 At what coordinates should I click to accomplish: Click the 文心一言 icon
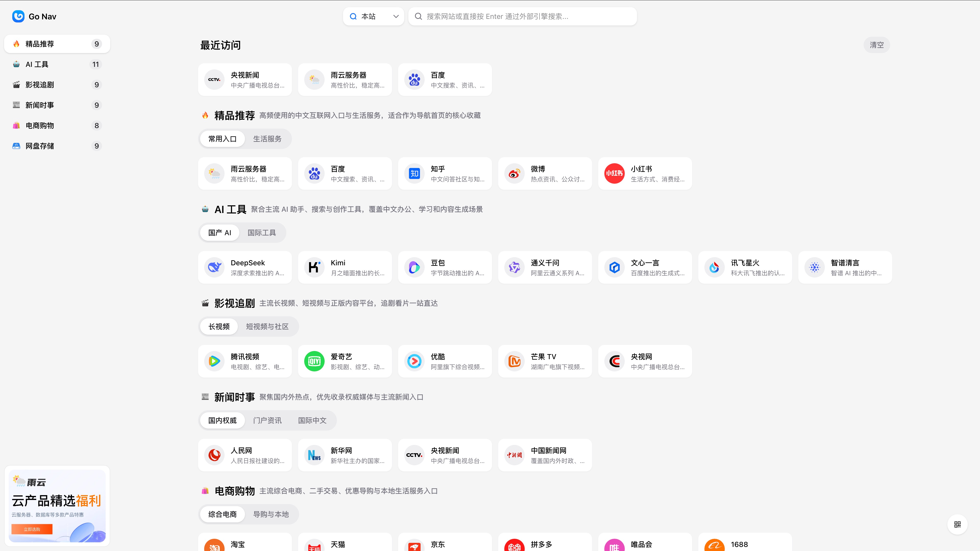[614, 267]
